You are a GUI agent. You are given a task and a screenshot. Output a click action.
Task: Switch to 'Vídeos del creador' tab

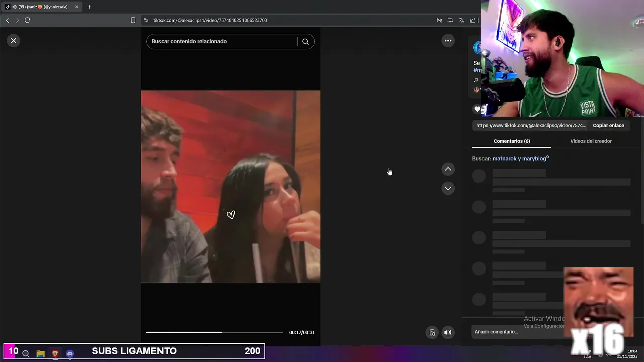591,141
